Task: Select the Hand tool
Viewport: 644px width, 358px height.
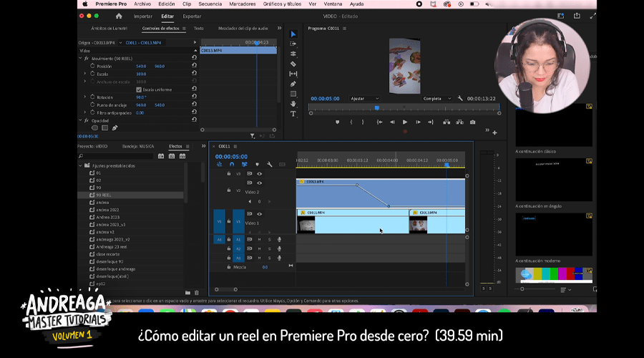Action: pos(293,104)
